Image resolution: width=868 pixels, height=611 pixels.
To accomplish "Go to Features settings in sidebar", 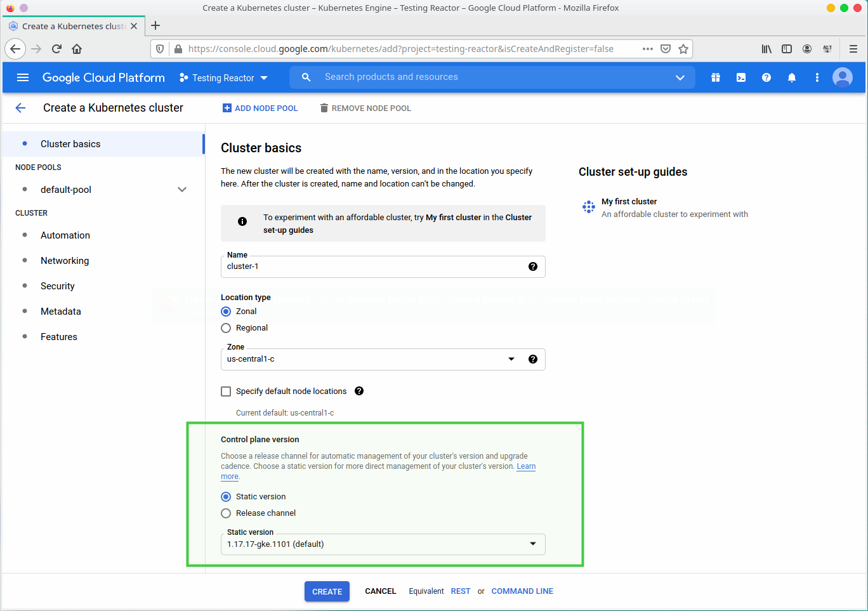I will [x=59, y=337].
